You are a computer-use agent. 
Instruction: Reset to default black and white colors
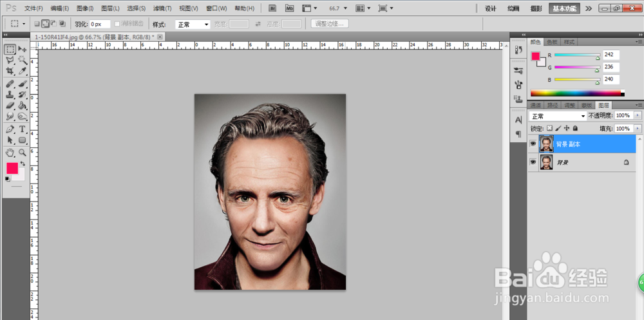(x=7, y=179)
